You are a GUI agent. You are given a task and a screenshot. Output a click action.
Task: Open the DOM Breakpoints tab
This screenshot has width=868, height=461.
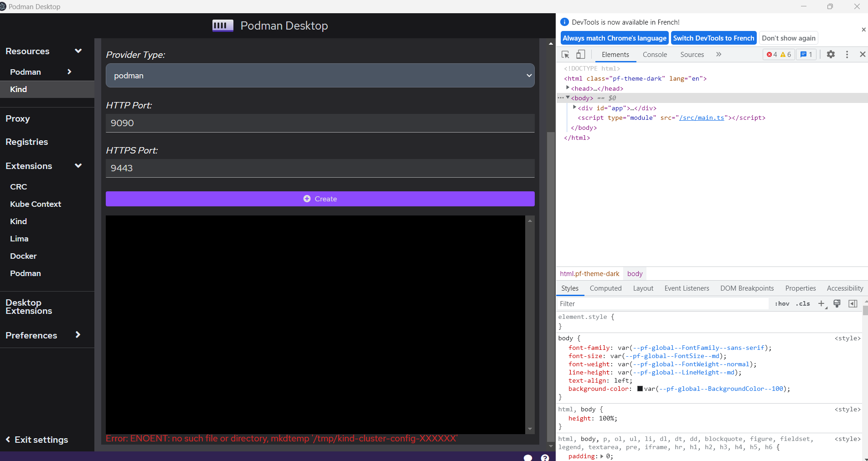tap(747, 288)
